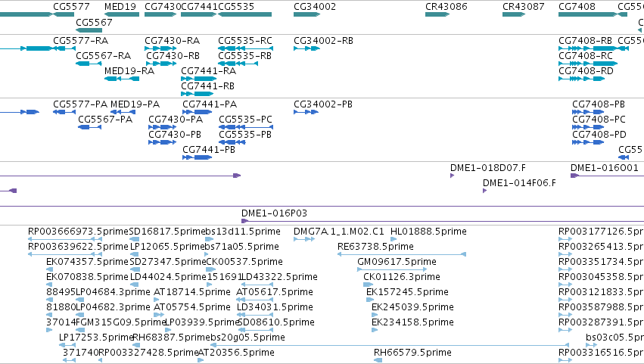The height and width of the screenshot is (364, 644).
Task: Click the AT18714.5prime EST label
Action: [x=191, y=292]
